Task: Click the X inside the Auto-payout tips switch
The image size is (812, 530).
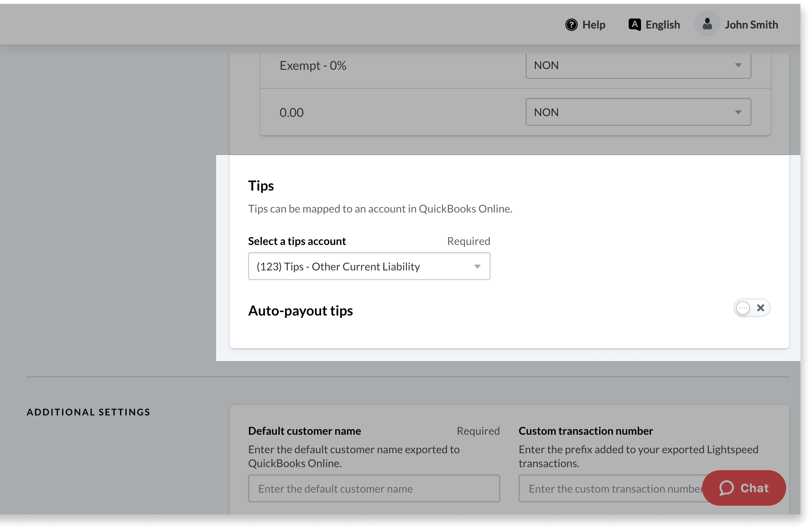Action: click(x=761, y=308)
